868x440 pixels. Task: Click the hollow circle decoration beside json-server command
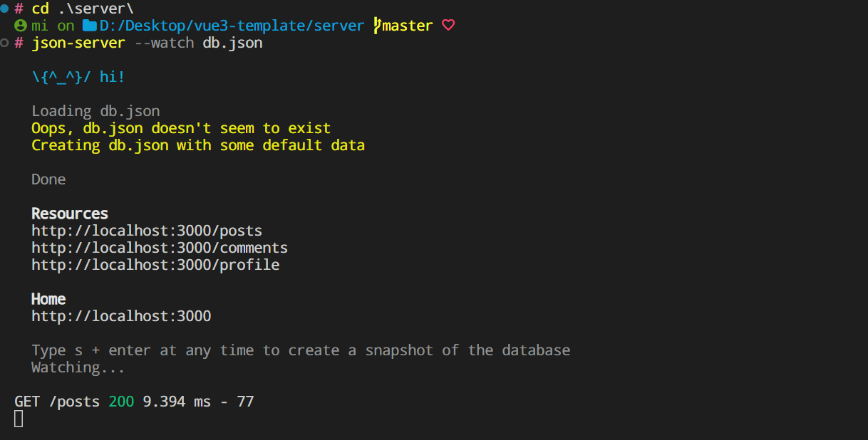pos(5,43)
